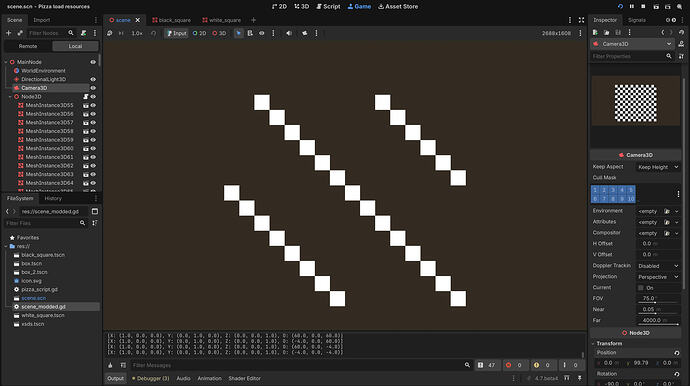Screen dimensions: 690x386
Task: Switch to Script workspace
Action: [328, 7]
